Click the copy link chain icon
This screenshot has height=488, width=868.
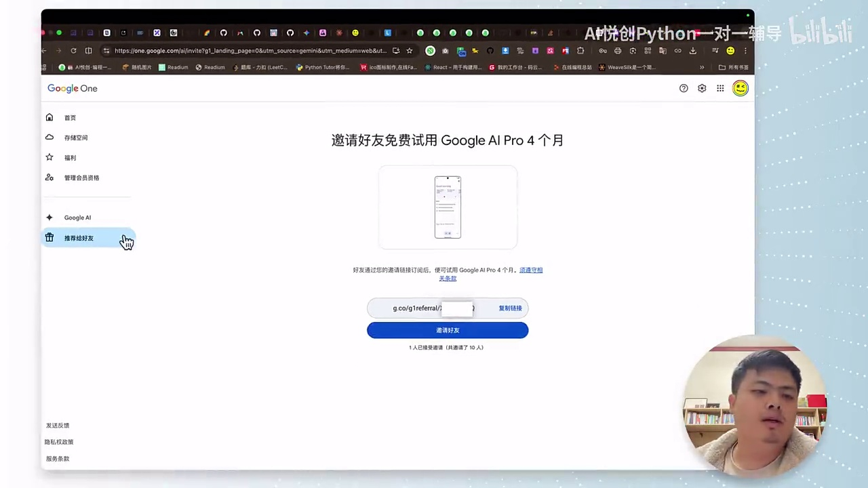tap(677, 51)
